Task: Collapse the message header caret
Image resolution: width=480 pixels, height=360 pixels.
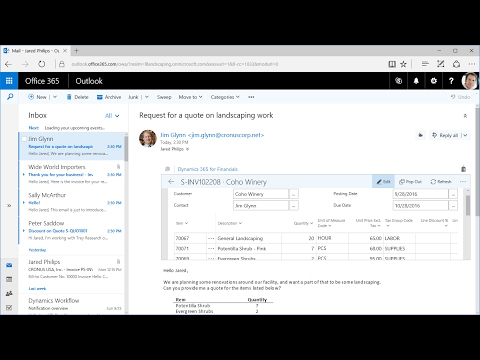Action: click(x=465, y=116)
